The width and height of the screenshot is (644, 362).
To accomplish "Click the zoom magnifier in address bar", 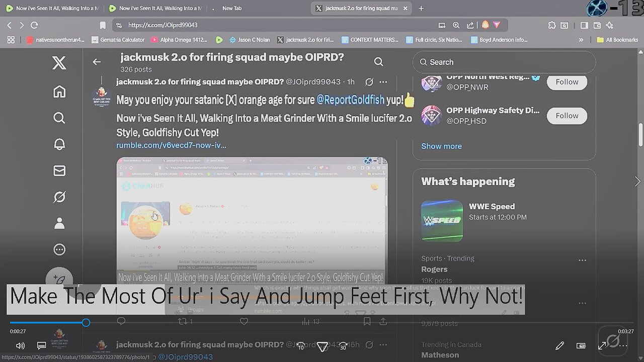I will [456, 25].
